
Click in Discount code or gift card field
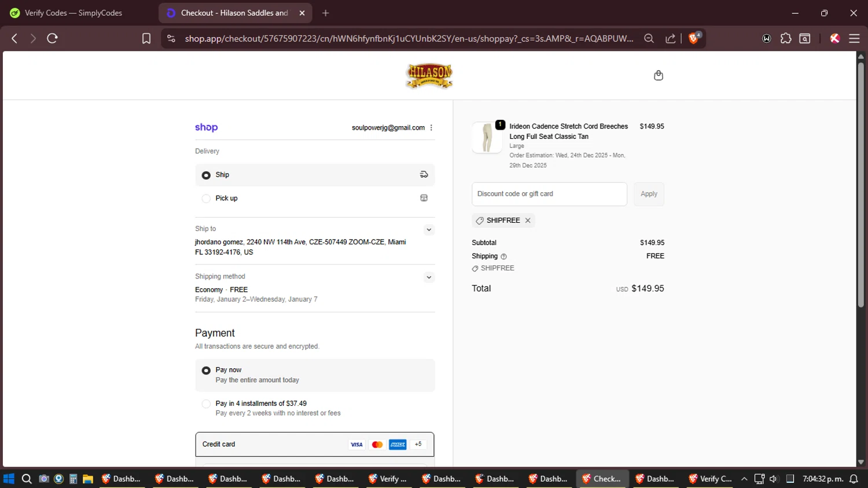tap(549, 194)
